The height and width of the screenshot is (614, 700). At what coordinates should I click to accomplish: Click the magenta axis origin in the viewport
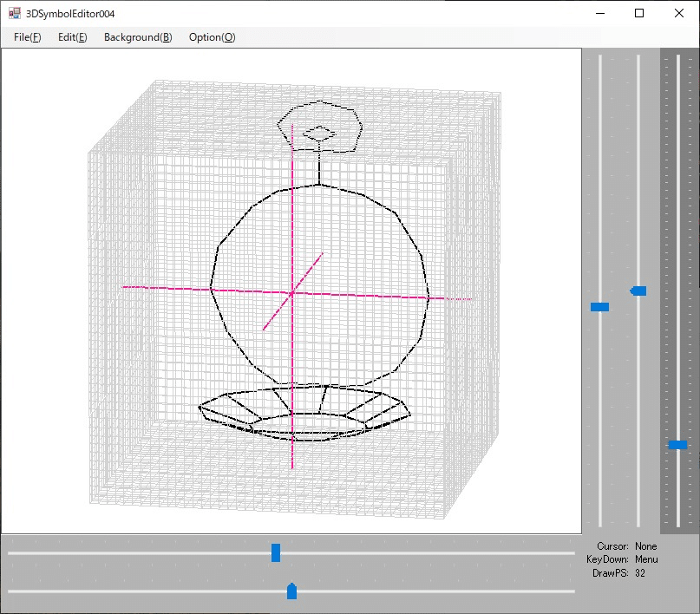tap(292, 293)
